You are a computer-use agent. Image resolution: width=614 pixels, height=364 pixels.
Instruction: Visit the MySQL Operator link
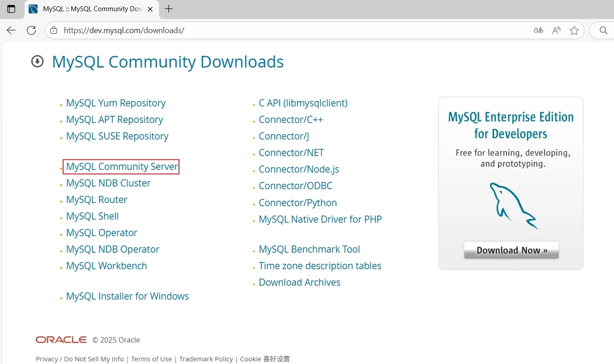click(102, 233)
